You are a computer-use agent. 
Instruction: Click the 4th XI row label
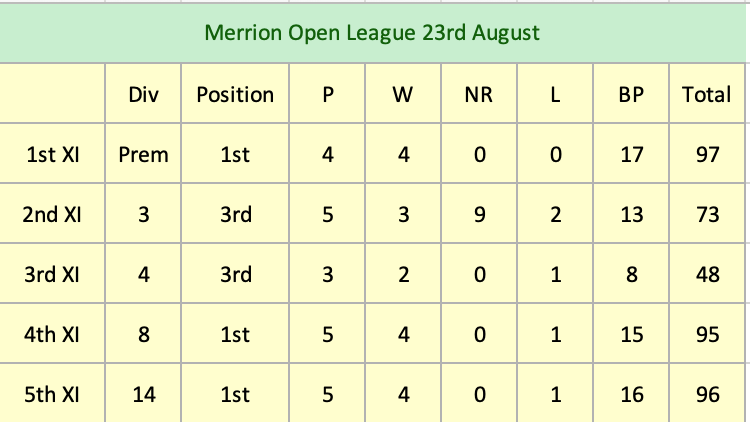(x=53, y=335)
